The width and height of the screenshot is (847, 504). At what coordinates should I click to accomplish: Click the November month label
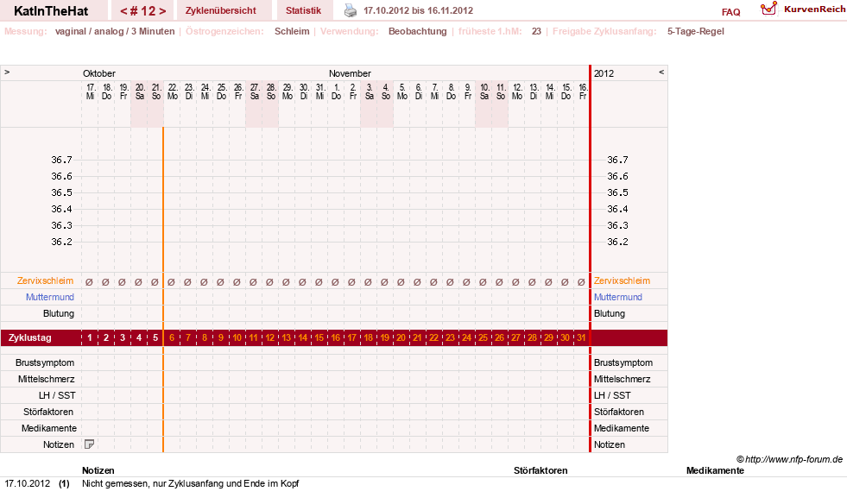350,73
